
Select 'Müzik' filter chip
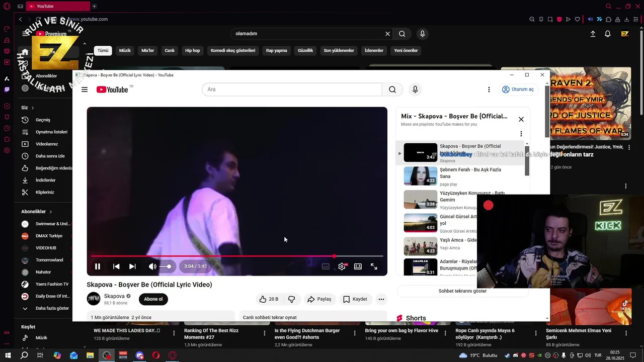tap(125, 50)
